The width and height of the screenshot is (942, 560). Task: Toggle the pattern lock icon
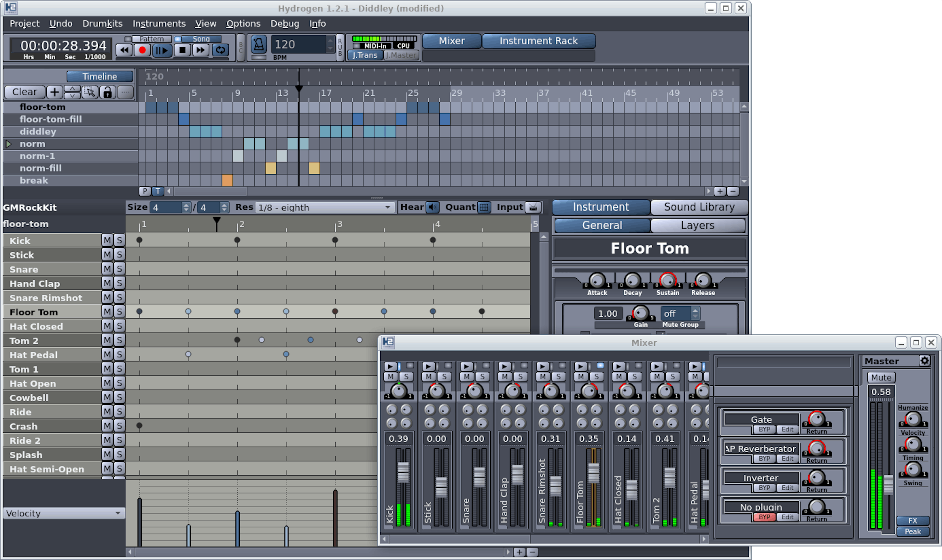click(x=107, y=92)
